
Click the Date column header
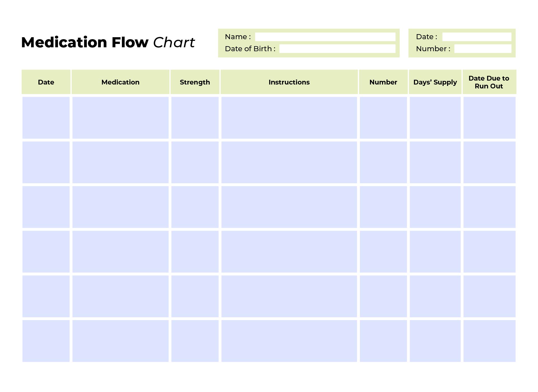(46, 82)
